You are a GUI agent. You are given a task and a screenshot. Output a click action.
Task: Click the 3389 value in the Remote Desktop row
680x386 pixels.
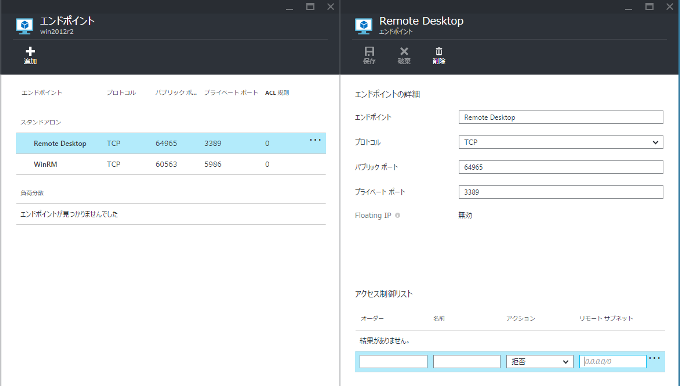(x=213, y=144)
